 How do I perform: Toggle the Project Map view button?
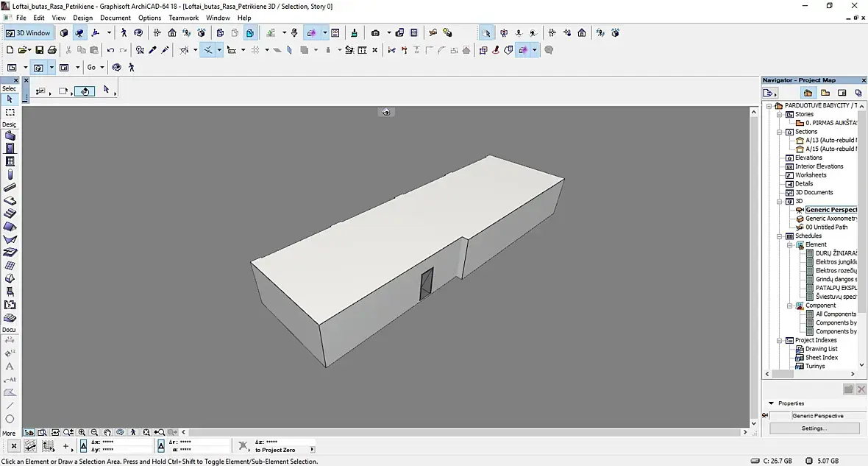(x=808, y=93)
